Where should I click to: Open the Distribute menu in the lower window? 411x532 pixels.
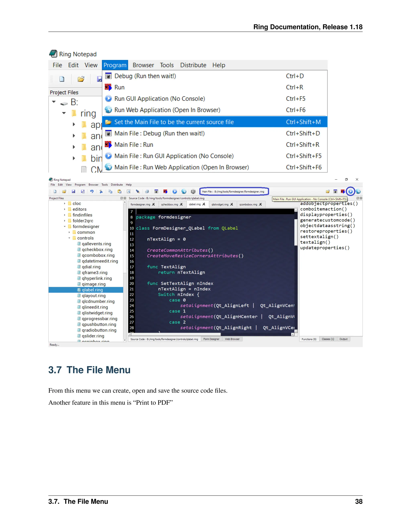tap(117, 185)
